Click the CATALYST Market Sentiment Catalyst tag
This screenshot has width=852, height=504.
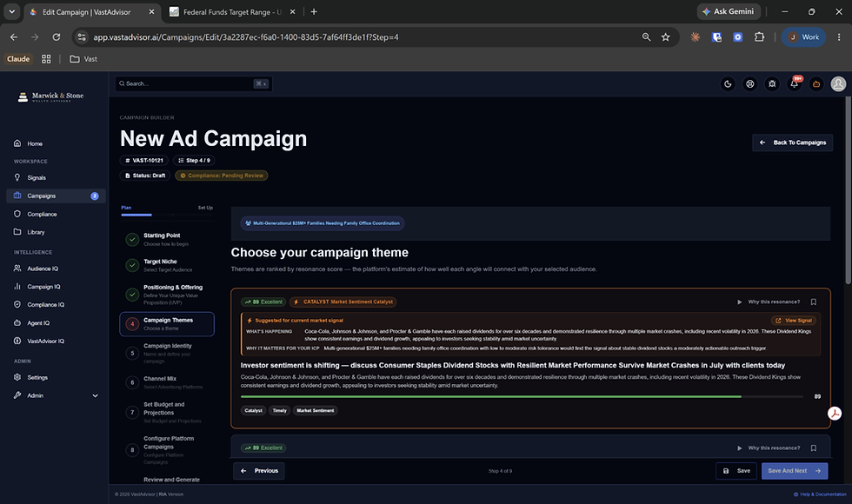coord(343,302)
